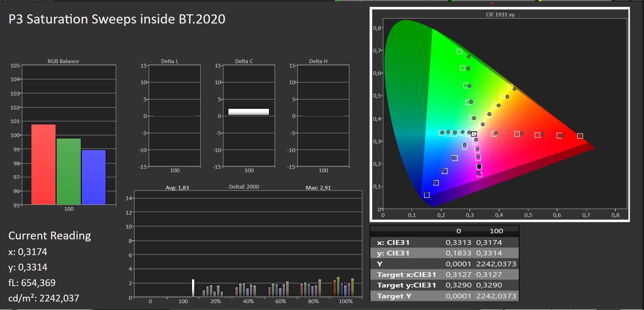This screenshot has width=644, height=310.
Task: Click the Delta H chart title
Action: [x=318, y=61]
